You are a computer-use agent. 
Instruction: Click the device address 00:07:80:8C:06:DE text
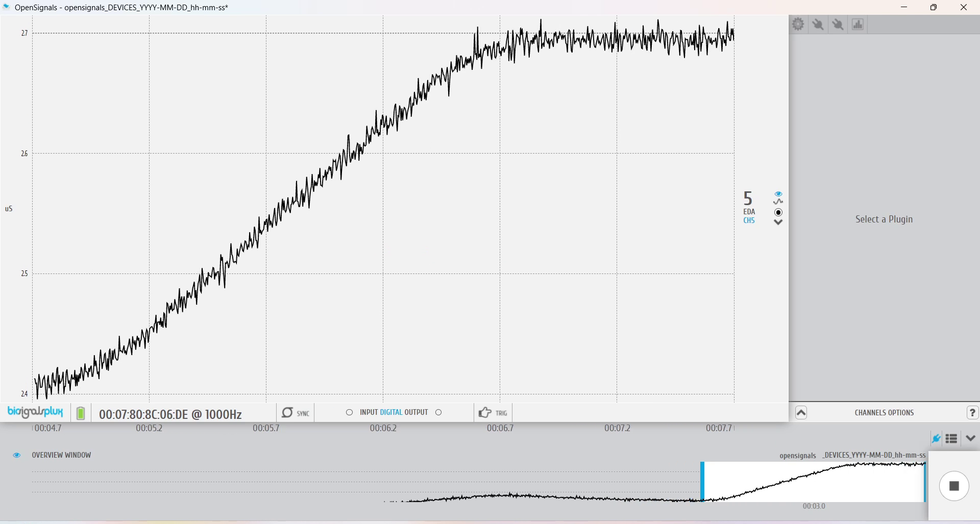point(143,414)
